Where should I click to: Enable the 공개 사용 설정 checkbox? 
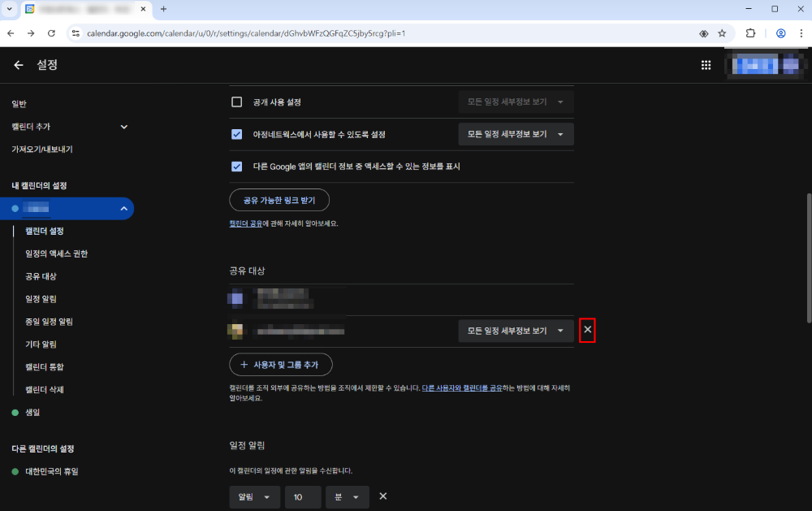(237, 102)
